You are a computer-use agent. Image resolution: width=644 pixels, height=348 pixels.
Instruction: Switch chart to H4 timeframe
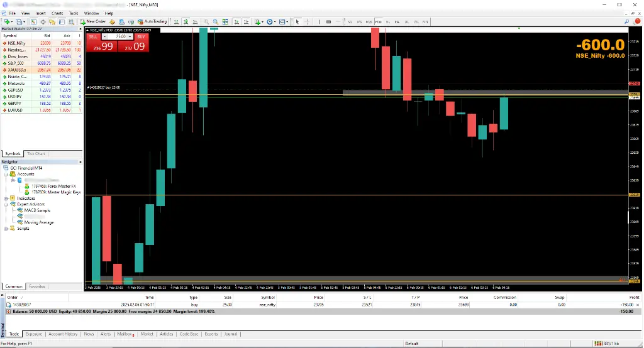[x=397, y=22]
